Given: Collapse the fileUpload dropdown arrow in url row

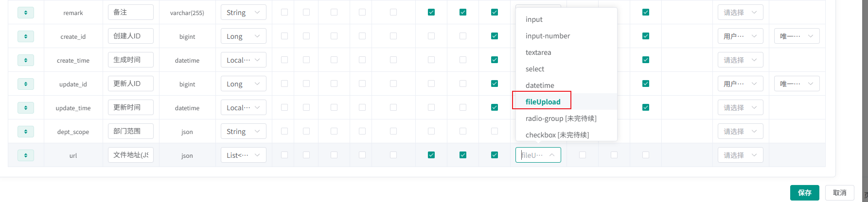Looking at the screenshot, I should point(552,155).
